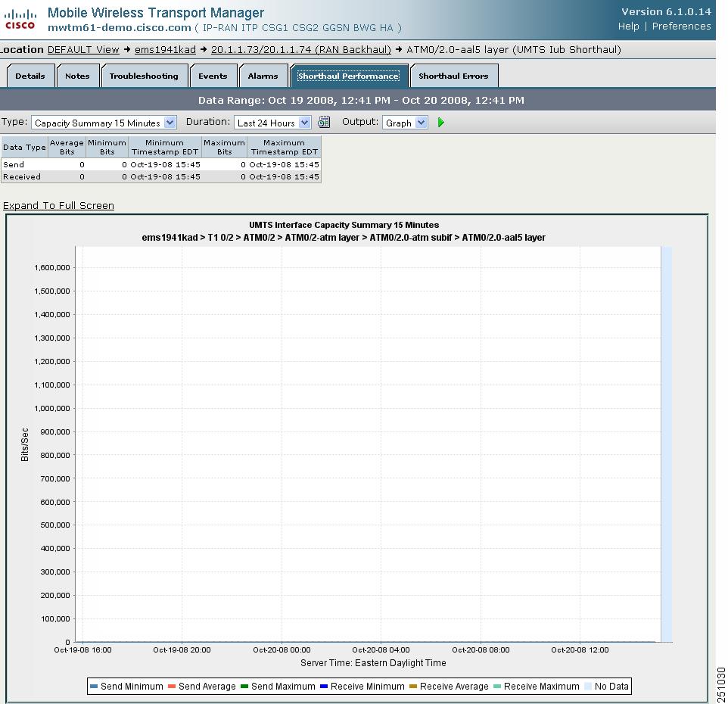Open the Alarms tab

pyautogui.click(x=263, y=76)
